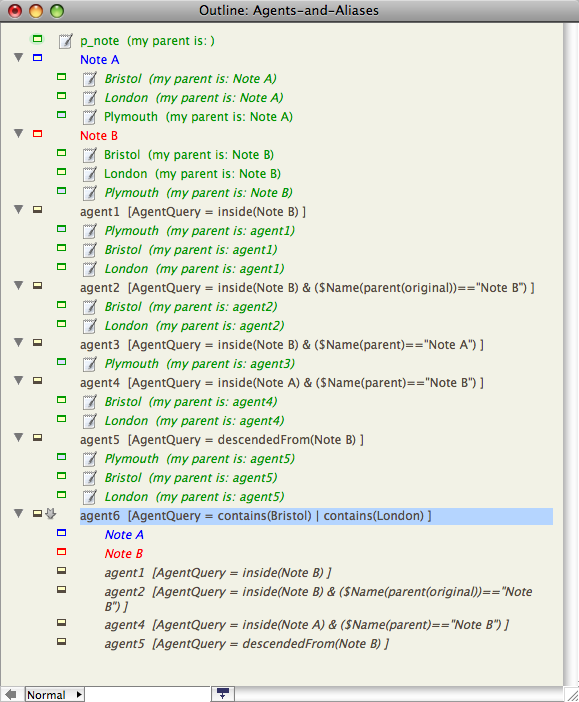Select Bristol (my parent is: agent4)

pos(191,402)
